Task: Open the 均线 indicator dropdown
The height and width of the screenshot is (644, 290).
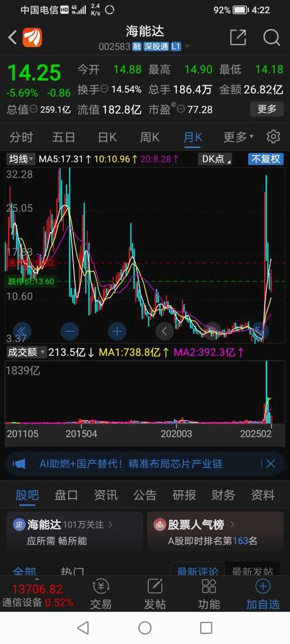Action: pyautogui.click(x=21, y=158)
